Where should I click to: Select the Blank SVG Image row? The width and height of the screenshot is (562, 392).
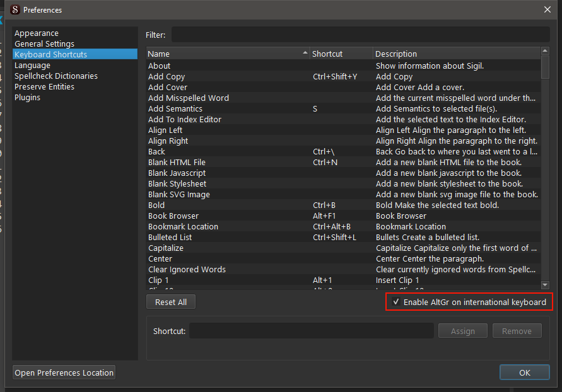coord(343,195)
